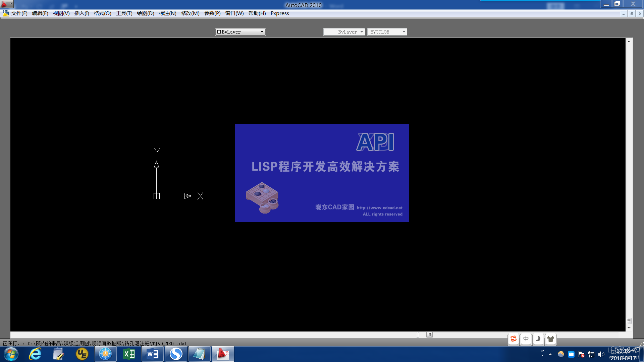Open the notebook app icon in taskbar

point(199,354)
